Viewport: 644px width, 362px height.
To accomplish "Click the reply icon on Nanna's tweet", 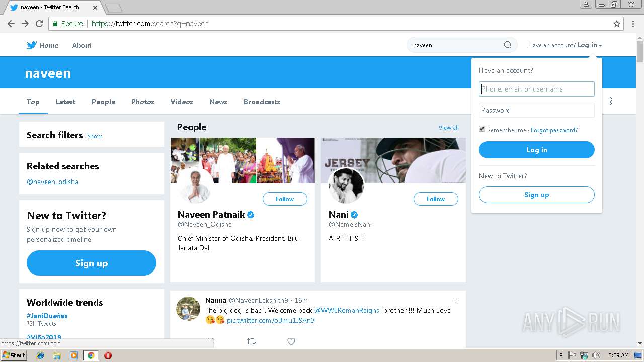I will [x=211, y=341].
